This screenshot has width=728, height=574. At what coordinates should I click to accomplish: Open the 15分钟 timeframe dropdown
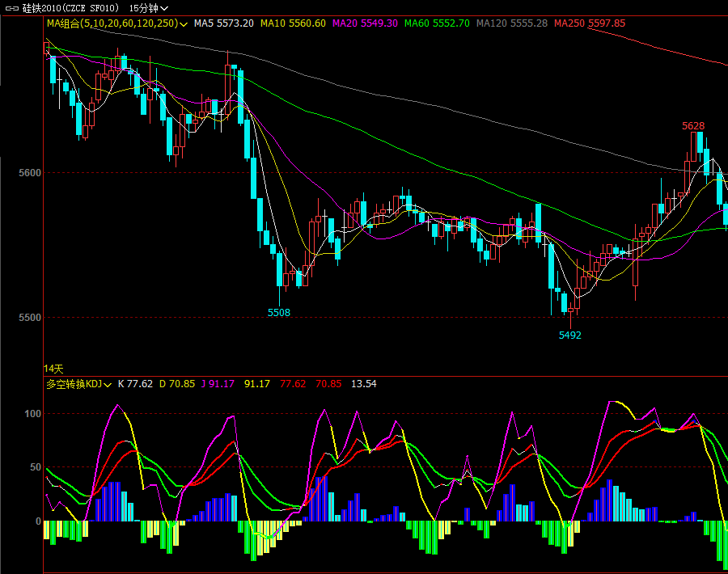pos(149,8)
